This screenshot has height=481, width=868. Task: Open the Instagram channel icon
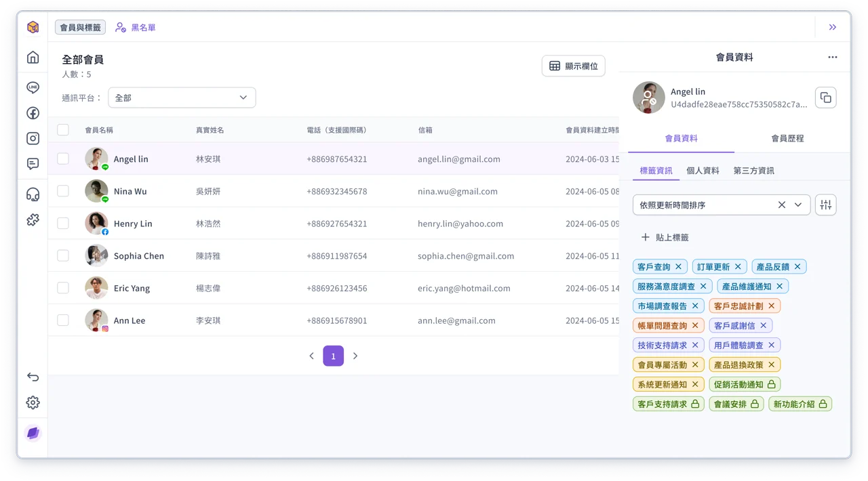[x=33, y=138]
